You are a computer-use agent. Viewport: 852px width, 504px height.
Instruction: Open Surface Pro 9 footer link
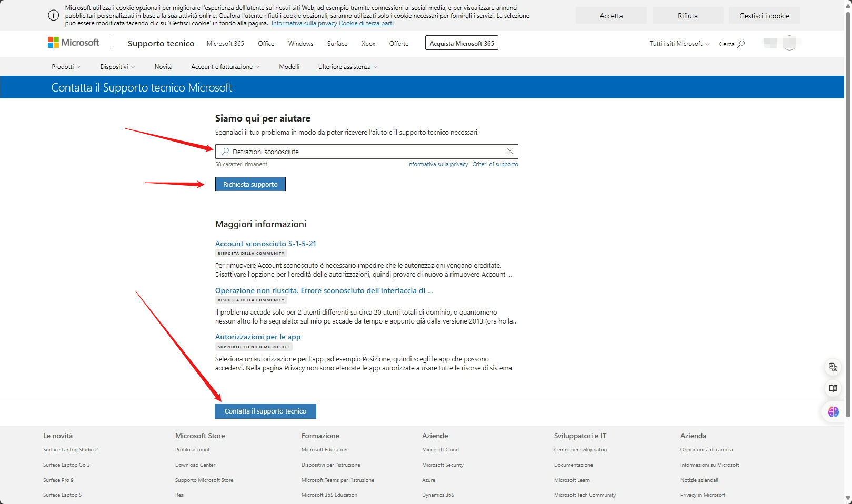tap(58, 480)
